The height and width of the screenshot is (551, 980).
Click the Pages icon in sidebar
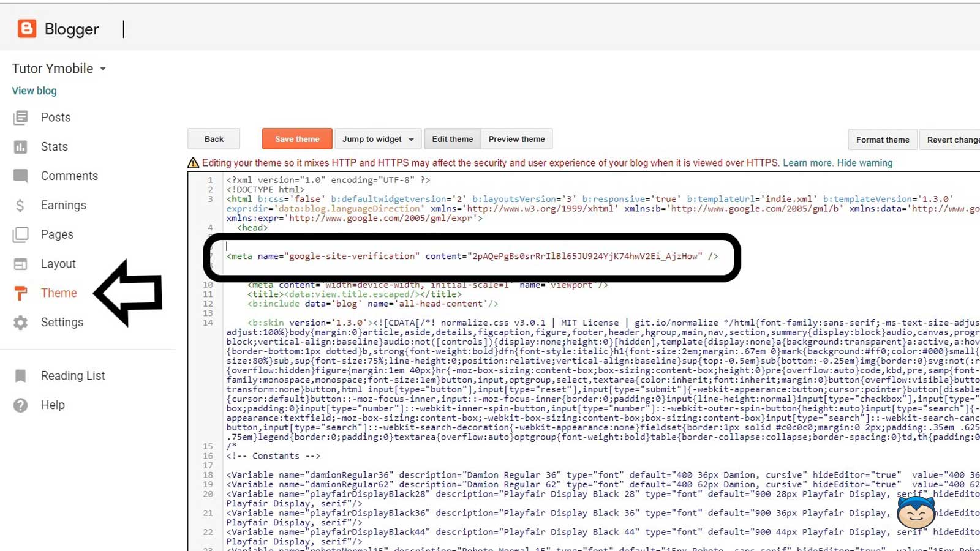point(20,234)
